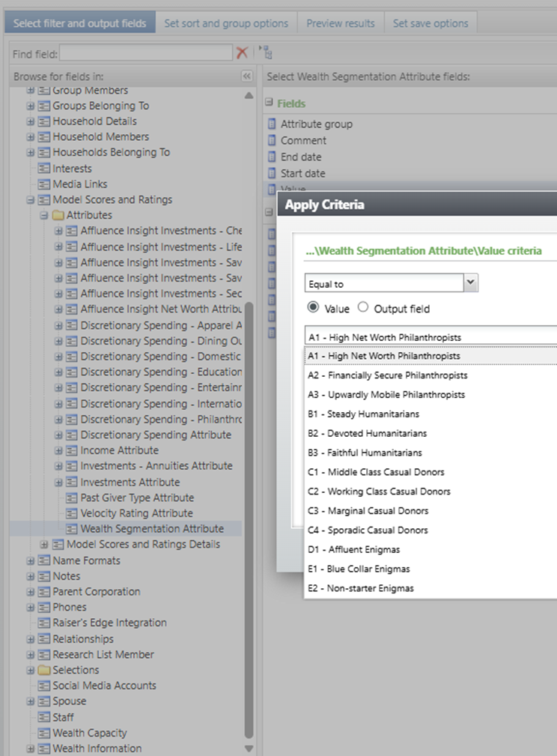Expand Model Scores and Ratings Details node
Image resolution: width=557 pixels, height=756 pixels.
[x=44, y=545]
